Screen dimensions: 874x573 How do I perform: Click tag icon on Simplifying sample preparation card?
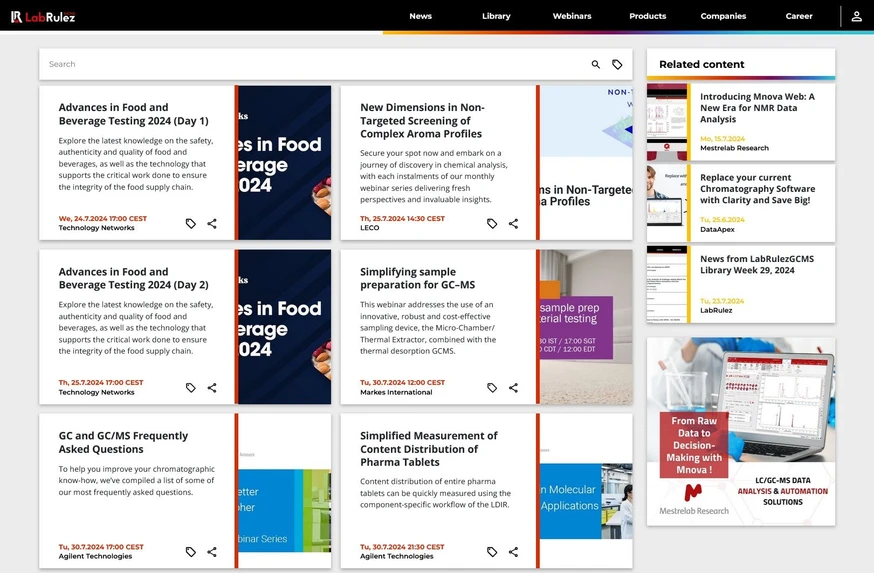pyautogui.click(x=492, y=387)
